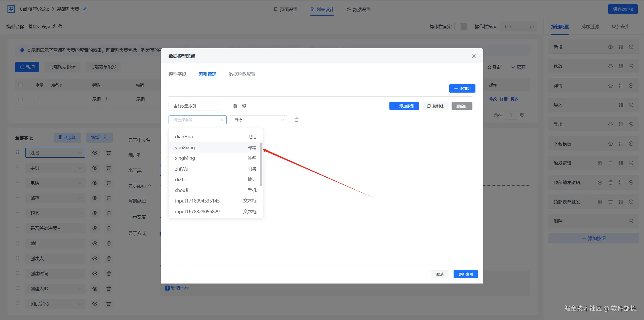Click the 当前模型索引 name input field
The height and width of the screenshot is (320, 644).
tap(195, 106)
